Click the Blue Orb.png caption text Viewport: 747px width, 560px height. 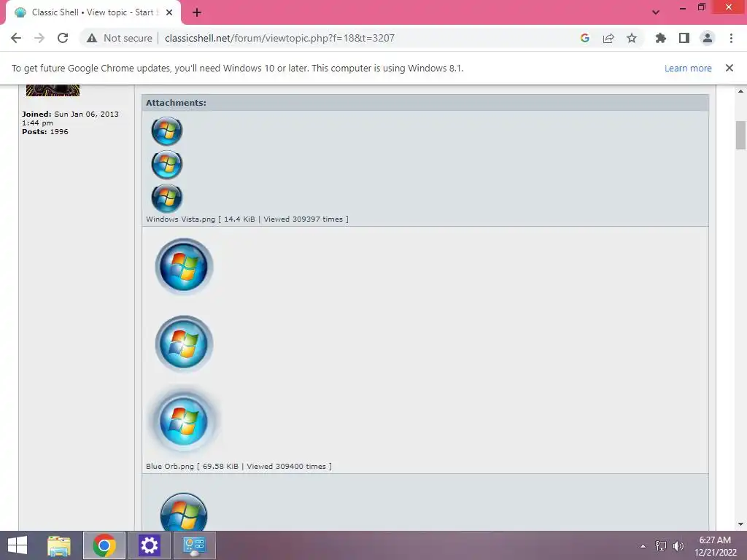239,466
